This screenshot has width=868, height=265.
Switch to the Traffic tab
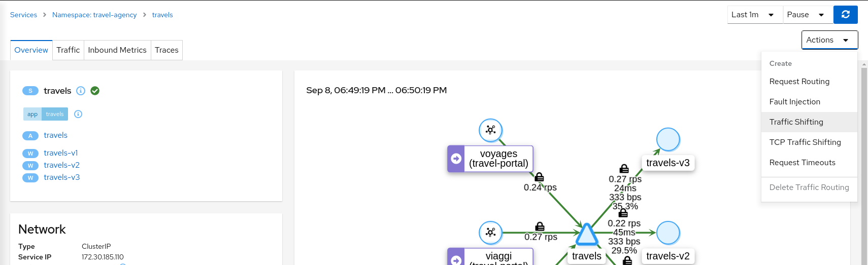coord(68,50)
